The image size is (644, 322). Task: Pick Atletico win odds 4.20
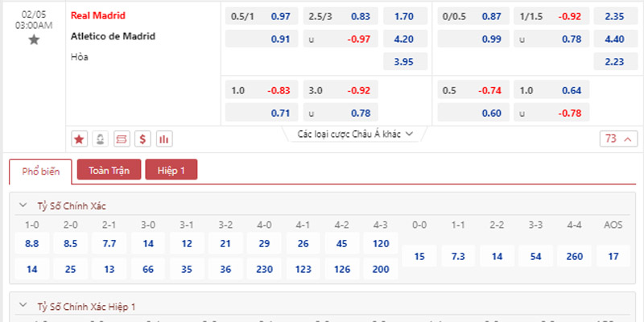click(x=406, y=39)
